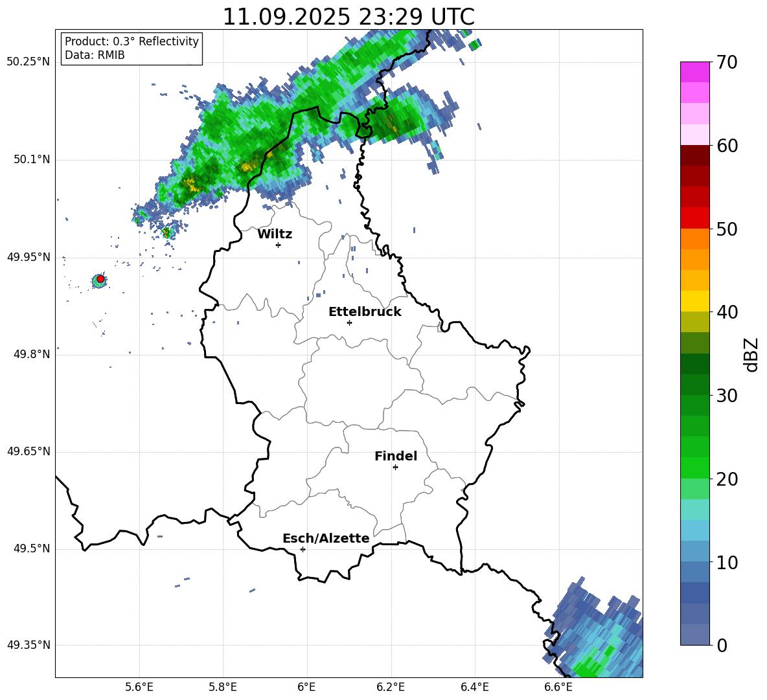Click the 6°E longitude label

click(x=306, y=687)
